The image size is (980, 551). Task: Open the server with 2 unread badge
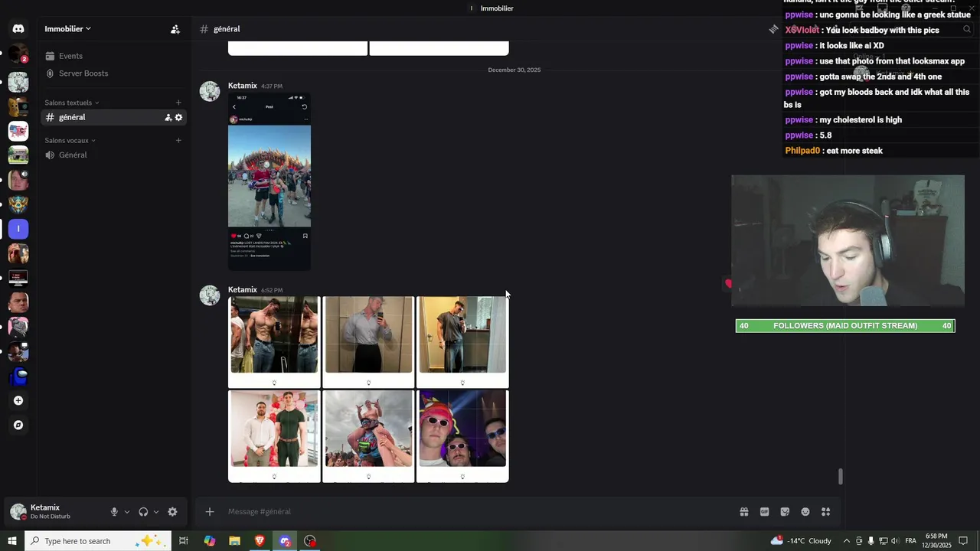tap(18, 54)
